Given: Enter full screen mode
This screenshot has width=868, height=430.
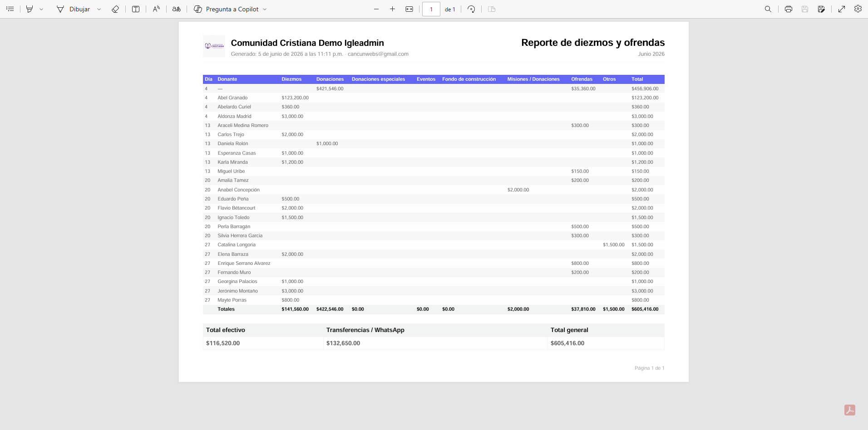Looking at the screenshot, I should click(842, 9).
